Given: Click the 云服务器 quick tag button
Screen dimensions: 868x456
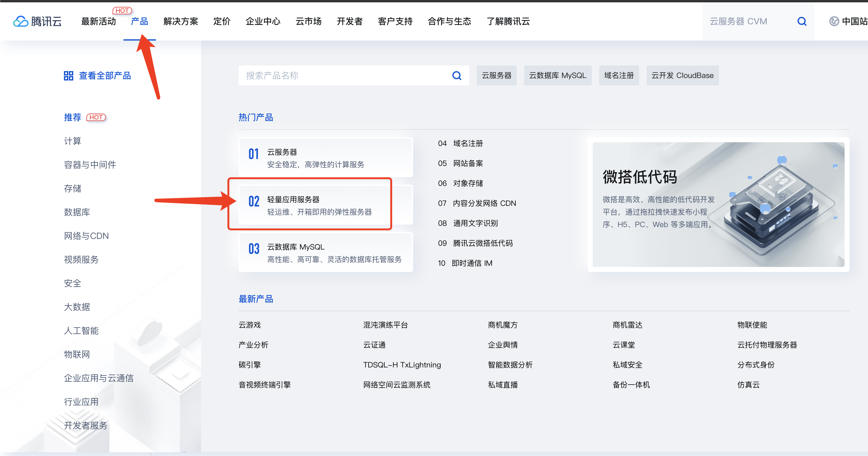Looking at the screenshot, I should tap(496, 75).
